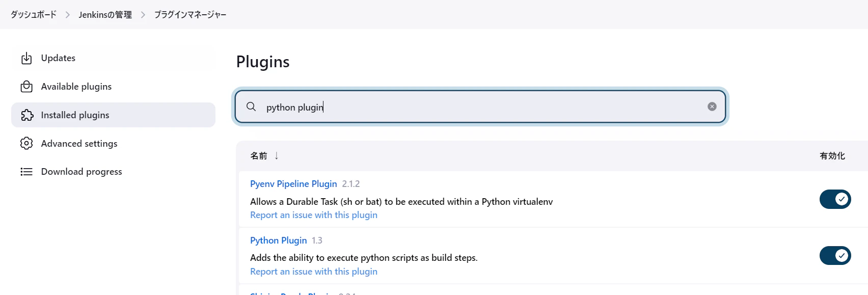
Task: Open the Pyenv Pipeline Plugin link
Action: tap(293, 184)
